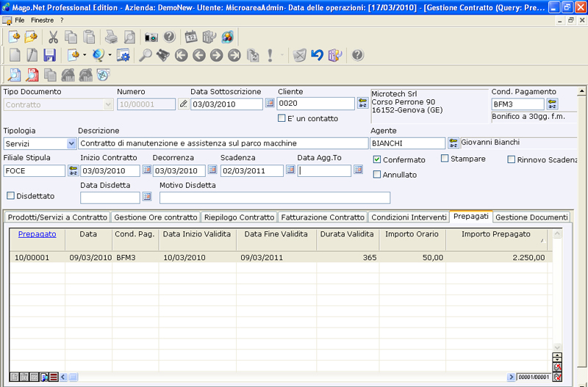Click the Descrizione text field

tap(223, 143)
